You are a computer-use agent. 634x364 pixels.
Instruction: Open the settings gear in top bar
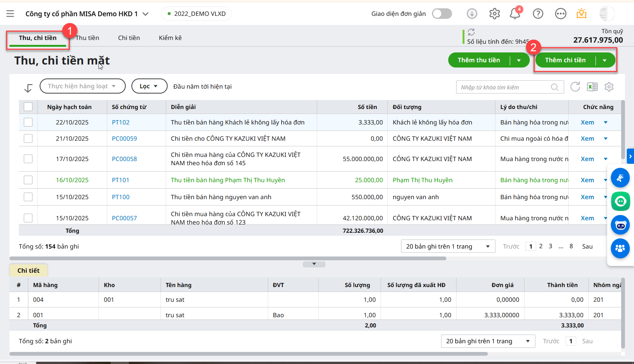point(494,14)
